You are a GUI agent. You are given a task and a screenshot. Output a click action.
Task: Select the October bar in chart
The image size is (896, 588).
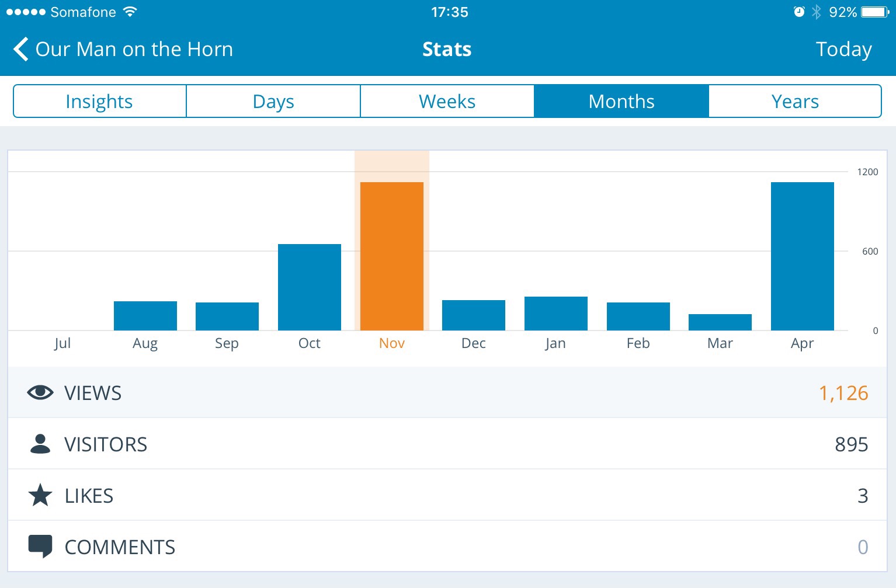(x=310, y=287)
